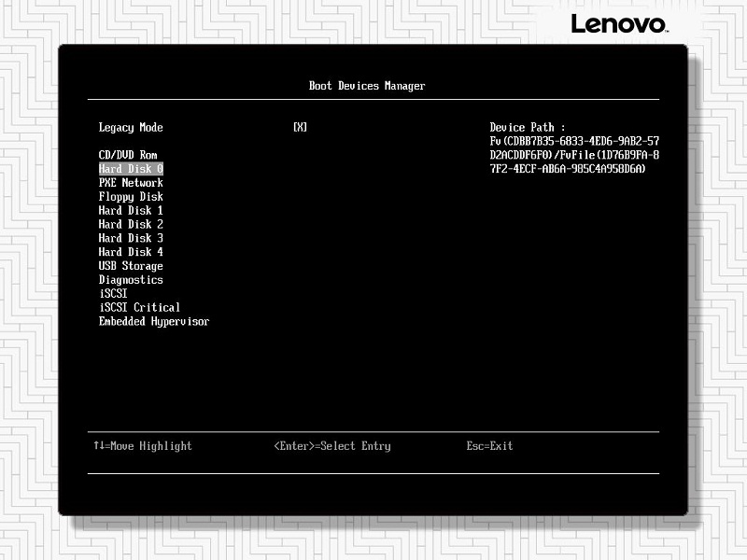Click the Esc=Exit hint
This screenshot has width=747, height=560.
click(489, 446)
